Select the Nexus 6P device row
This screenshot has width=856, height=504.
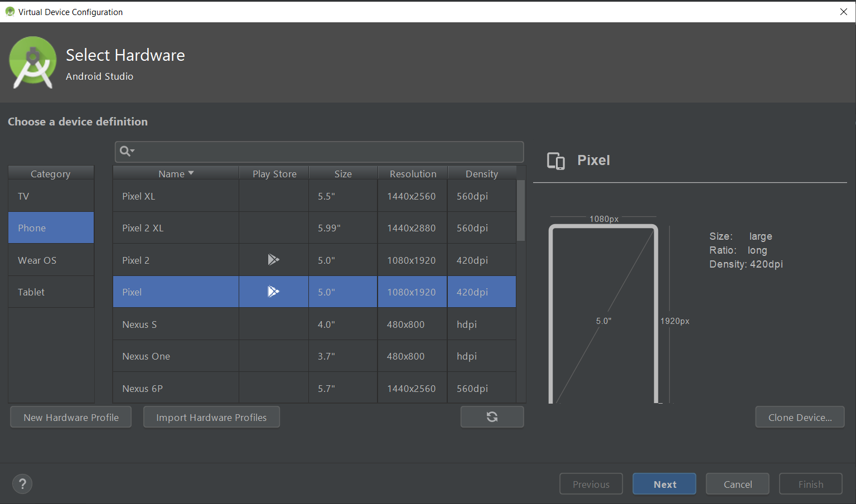(315, 388)
